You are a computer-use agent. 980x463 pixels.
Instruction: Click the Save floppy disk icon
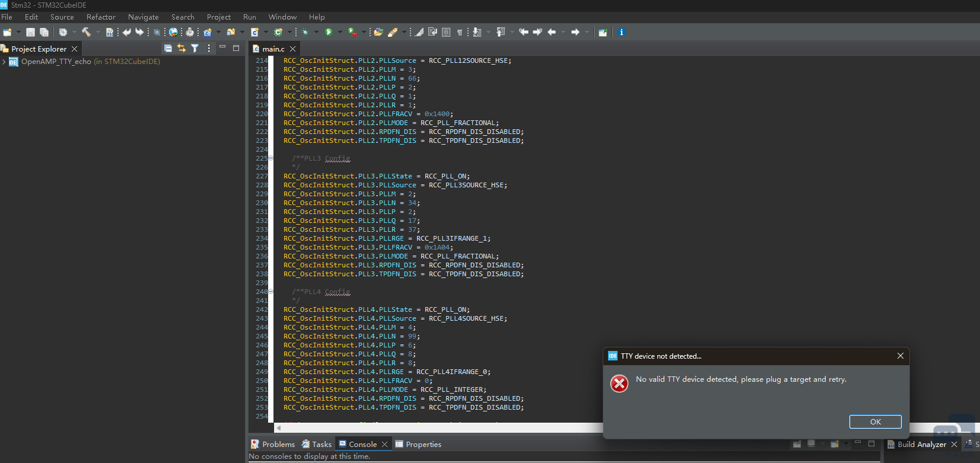pos(30,32)
